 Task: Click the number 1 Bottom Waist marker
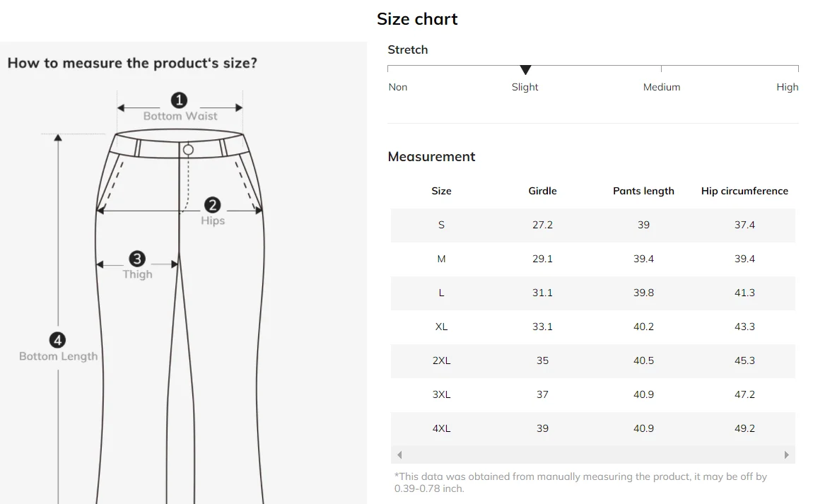click(x=179, y=100)
